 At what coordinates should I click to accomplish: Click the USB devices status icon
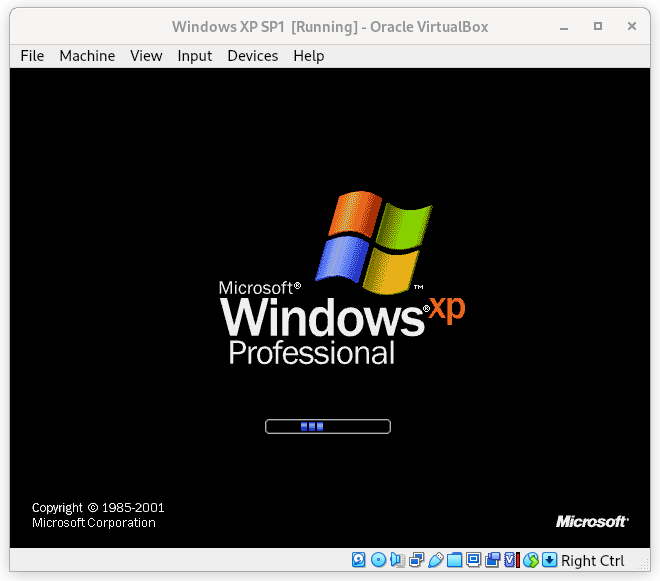click(436, 560)
